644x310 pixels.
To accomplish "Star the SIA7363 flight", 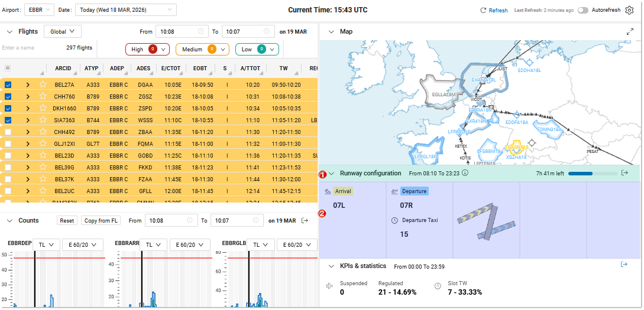I will coord(43,120).
